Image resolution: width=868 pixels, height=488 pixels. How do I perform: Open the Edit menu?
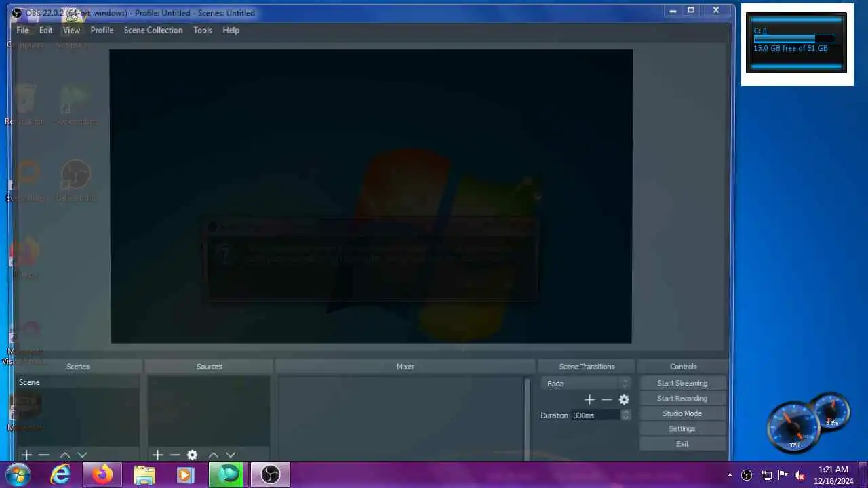pos(45,30)
